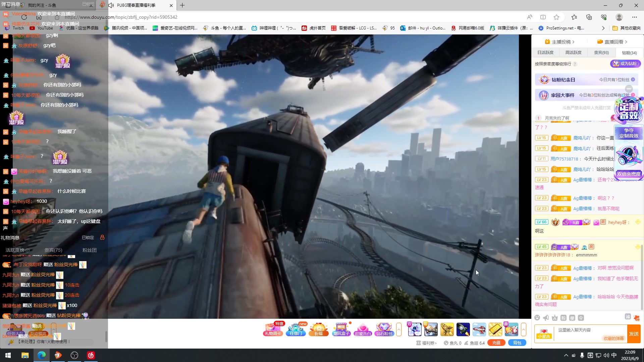Select the red airplane gift
The height and width of the screenshot is (362, 644).
coord(479,329)
